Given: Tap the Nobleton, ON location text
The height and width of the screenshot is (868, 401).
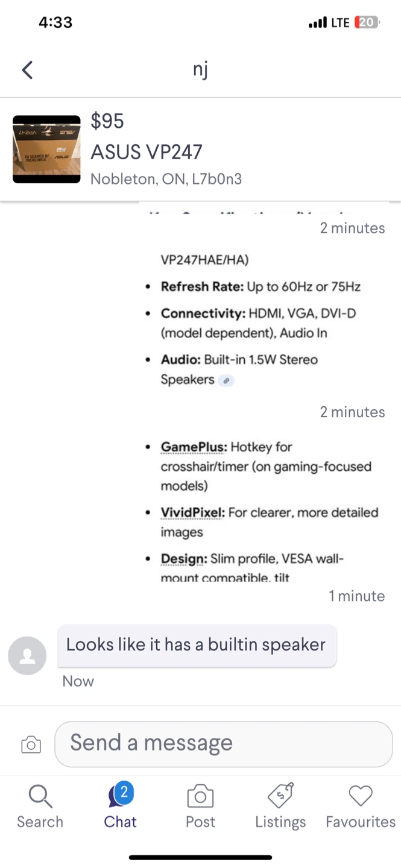Looking at the screenshot, I should coord(166,179).
